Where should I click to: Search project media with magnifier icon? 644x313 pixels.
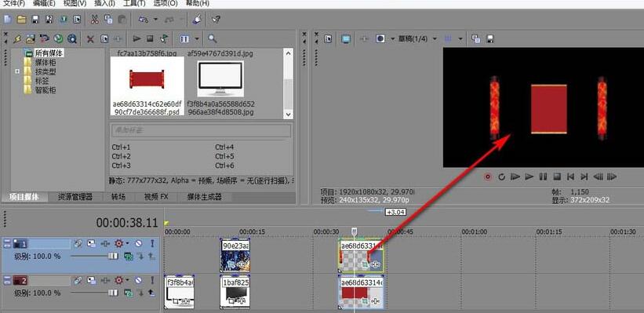tap(212, 38)
